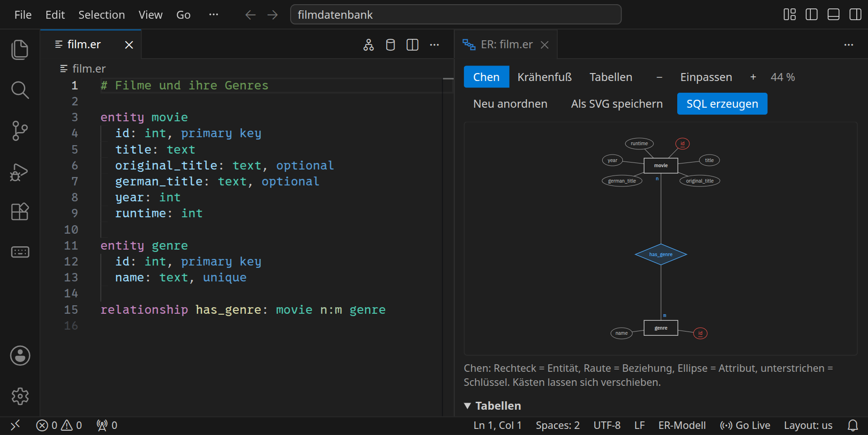Toggle the secondary side bar
Viewport: 868px width, 435px height.
tap(855, 15)
